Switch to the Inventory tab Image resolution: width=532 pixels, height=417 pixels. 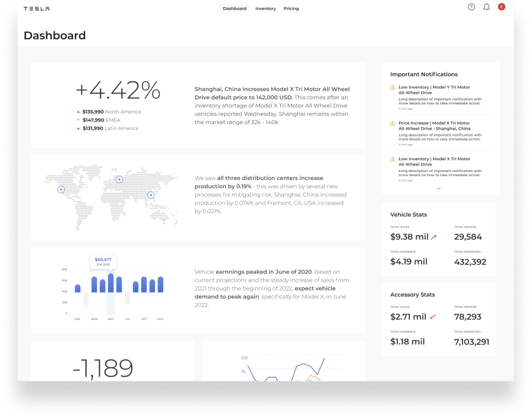(265, 8)
